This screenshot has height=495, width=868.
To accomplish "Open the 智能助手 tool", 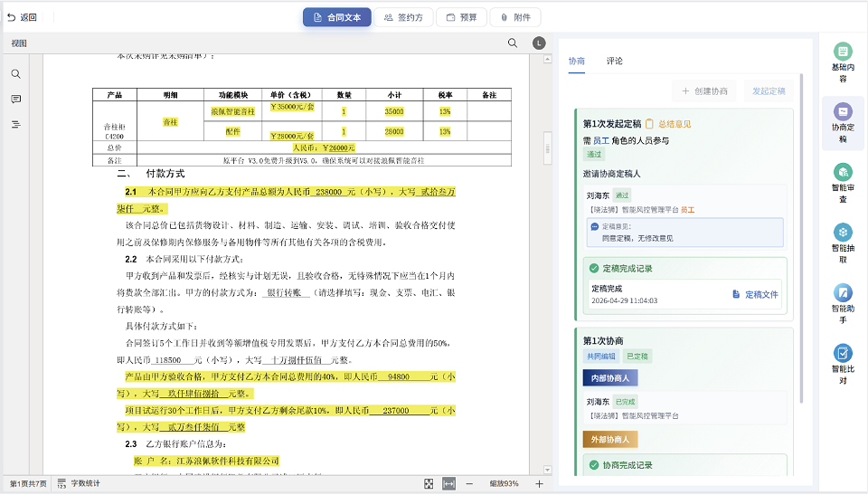I will point(843,304).
